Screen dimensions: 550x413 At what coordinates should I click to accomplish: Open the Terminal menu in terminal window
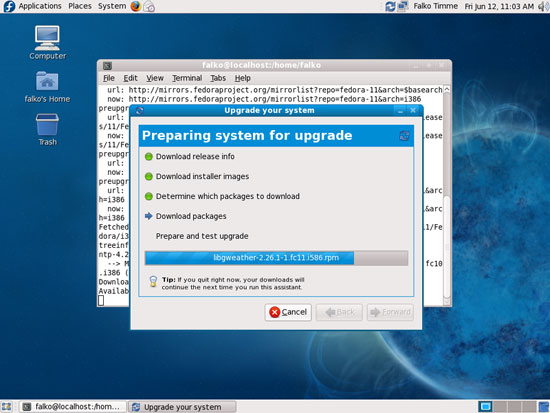pyautogui.click(x=187, y=78)
